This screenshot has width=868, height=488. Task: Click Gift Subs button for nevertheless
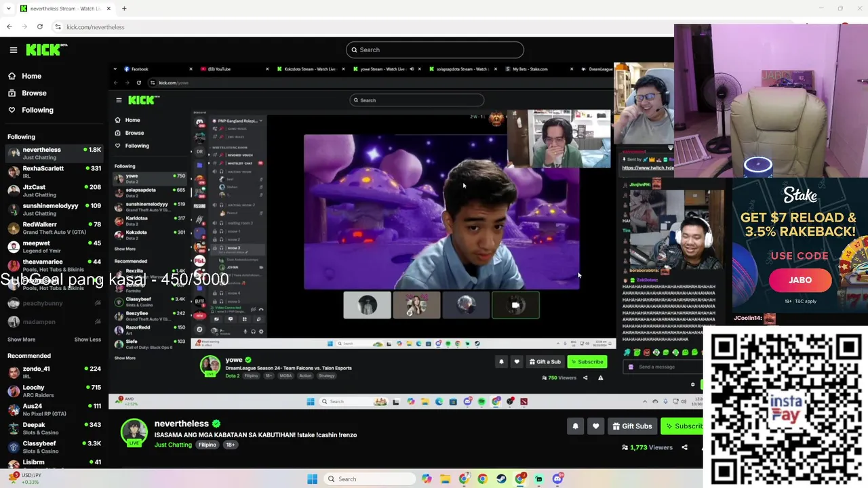pos(632,426)
